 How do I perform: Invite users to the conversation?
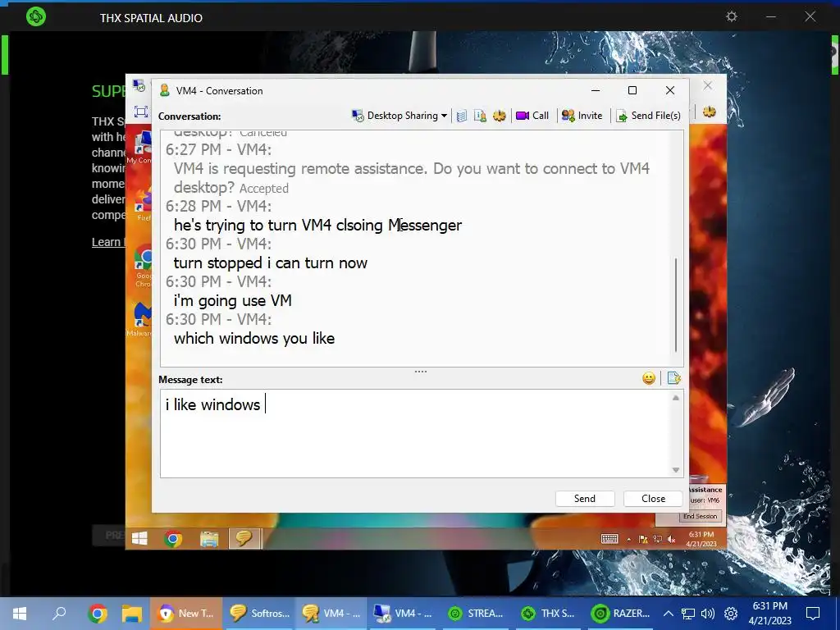coord(582,116)
